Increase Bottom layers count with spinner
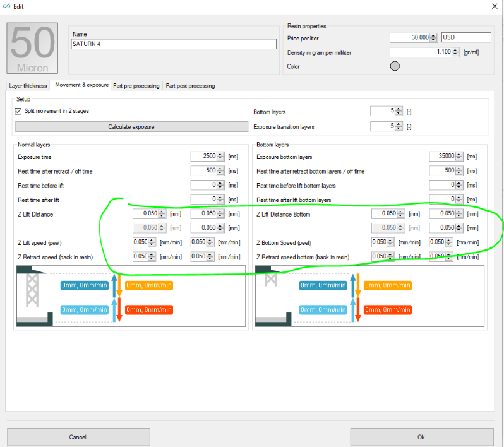Screen dimensions: 504x447 pos(399,109)
